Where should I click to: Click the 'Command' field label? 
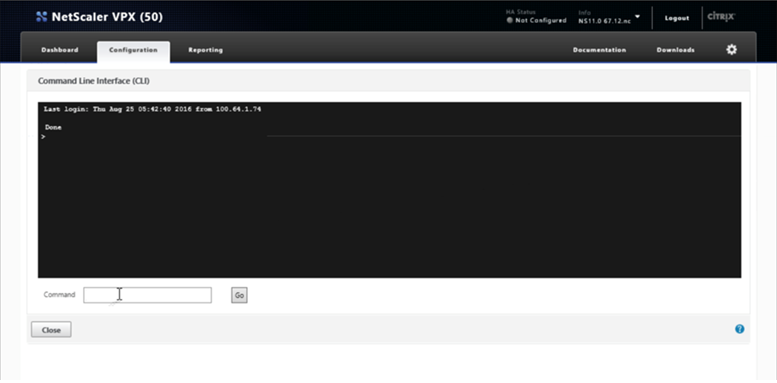[59, 294]
